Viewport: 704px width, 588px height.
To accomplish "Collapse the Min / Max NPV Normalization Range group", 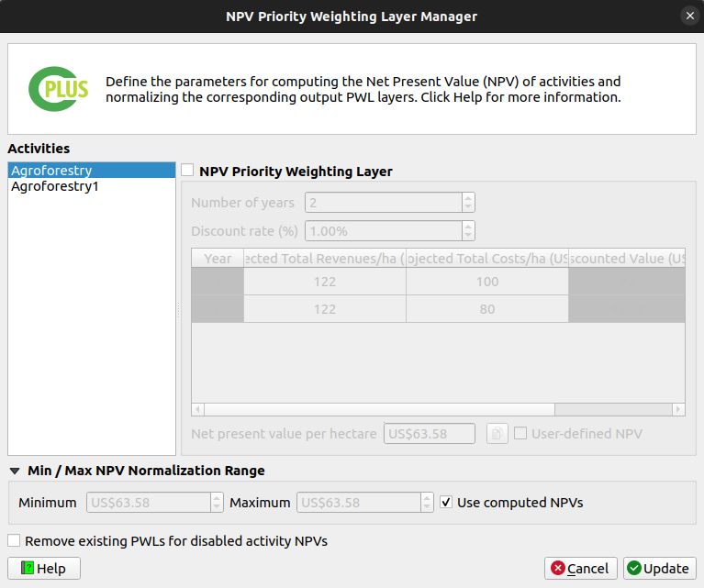I will [x=15, y=471].
